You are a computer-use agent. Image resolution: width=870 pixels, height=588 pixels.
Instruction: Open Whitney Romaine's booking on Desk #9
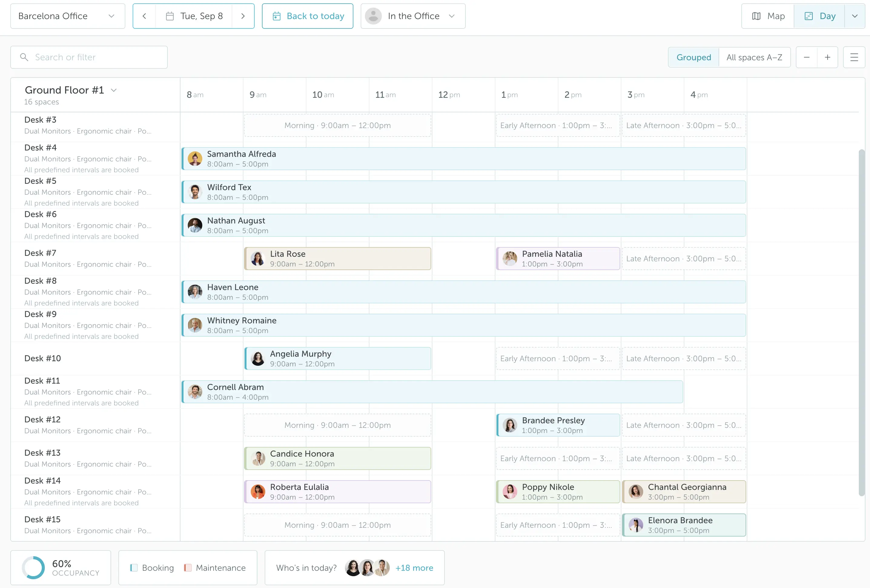[463, 325]
